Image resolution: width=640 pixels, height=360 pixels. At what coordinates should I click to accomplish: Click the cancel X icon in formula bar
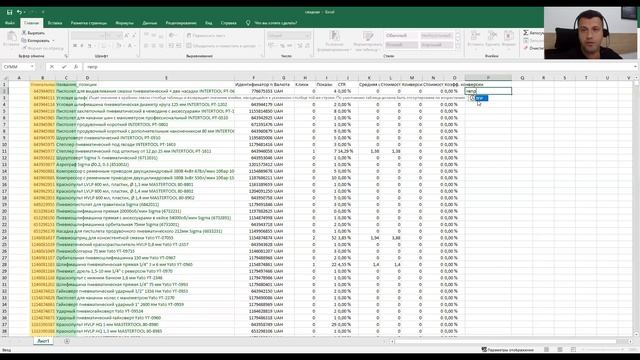(52, 67)
